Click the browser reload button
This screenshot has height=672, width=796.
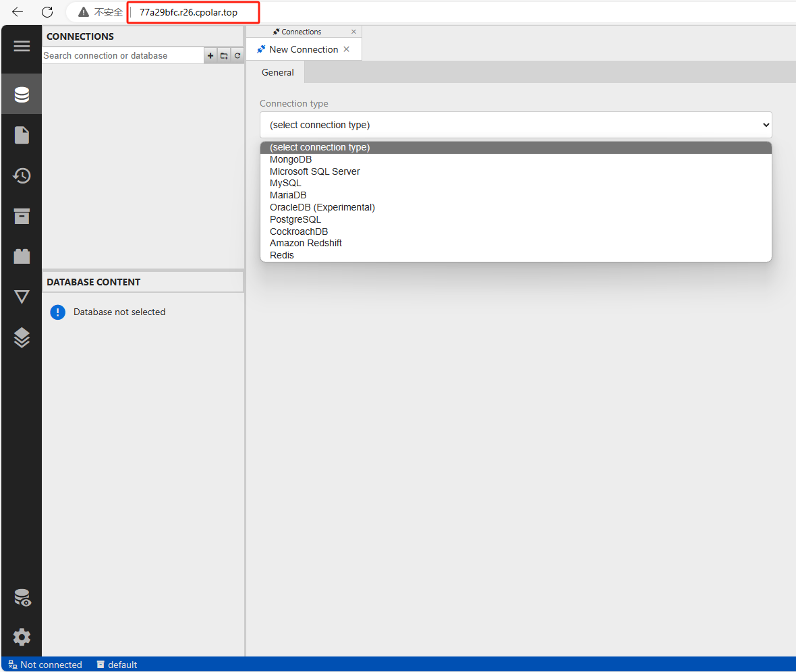tap(47, 12)
